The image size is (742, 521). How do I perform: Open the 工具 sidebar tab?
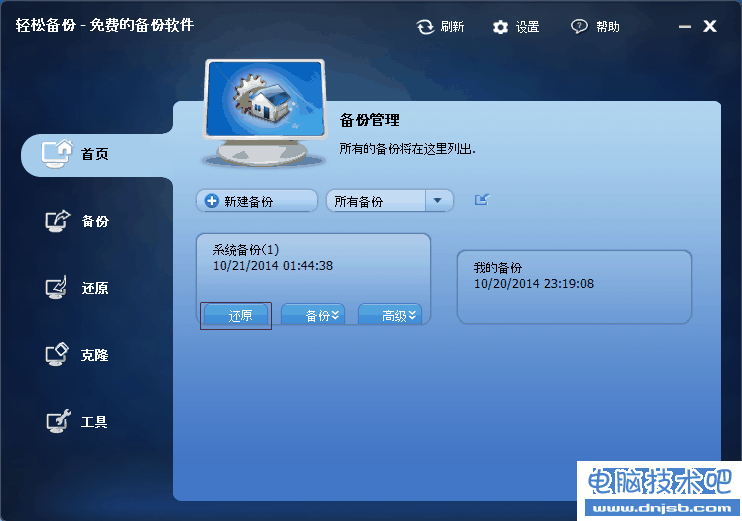[77, 421]
